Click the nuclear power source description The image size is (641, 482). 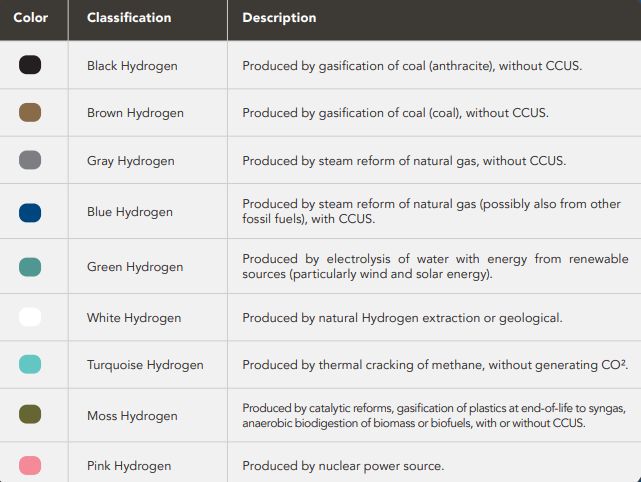[343, 466]
